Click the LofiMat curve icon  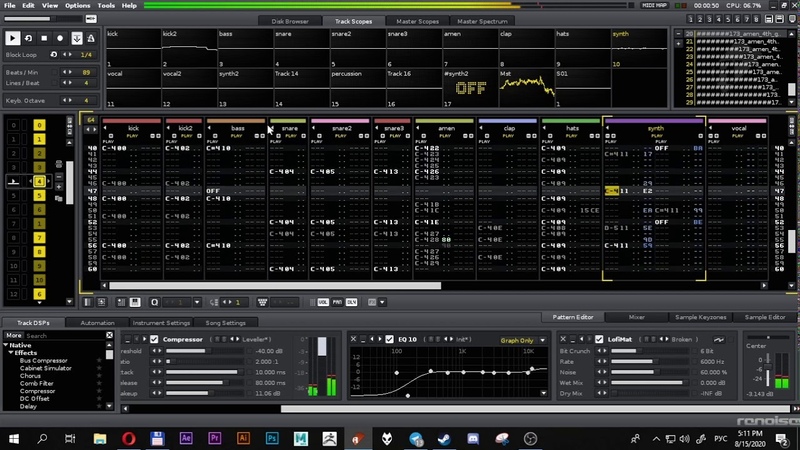718,339
